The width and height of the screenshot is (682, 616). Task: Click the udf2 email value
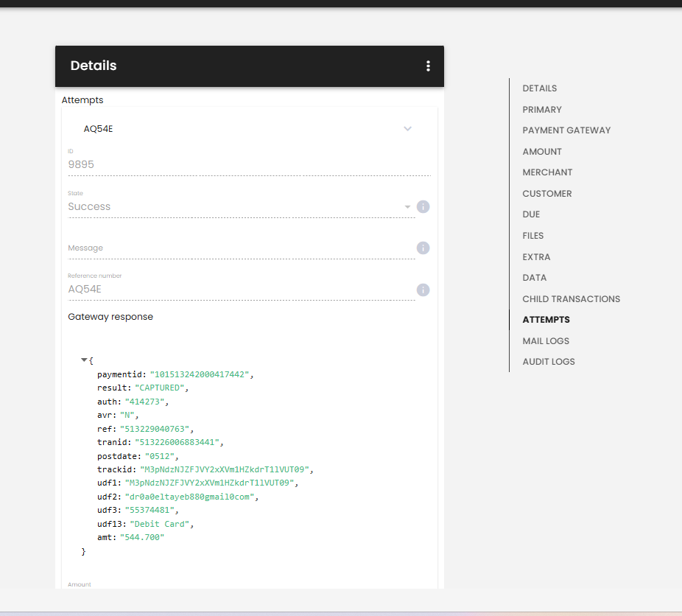[189, 497]
